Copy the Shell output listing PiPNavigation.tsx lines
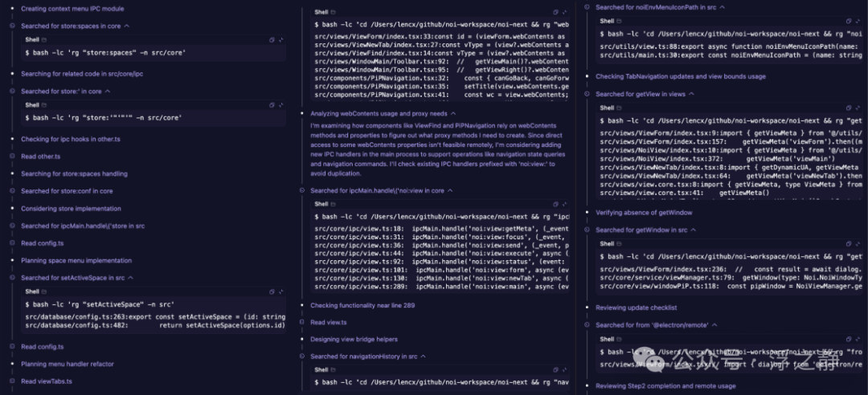 click(556, 11)
